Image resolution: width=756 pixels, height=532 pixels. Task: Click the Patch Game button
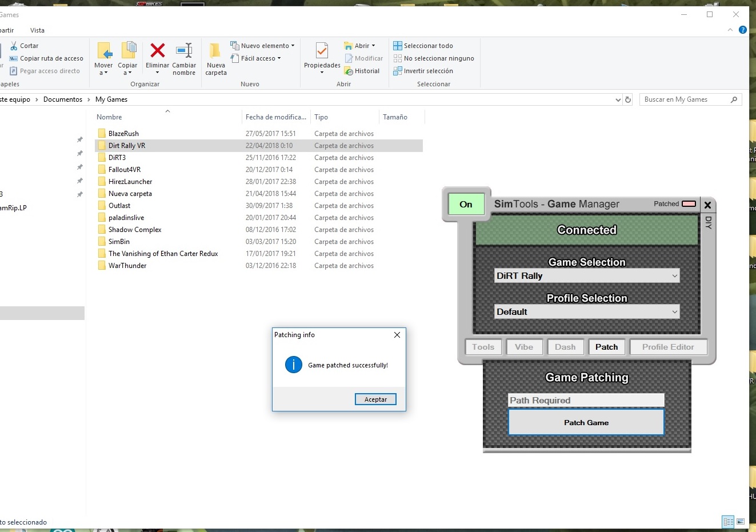click(586, 423)
